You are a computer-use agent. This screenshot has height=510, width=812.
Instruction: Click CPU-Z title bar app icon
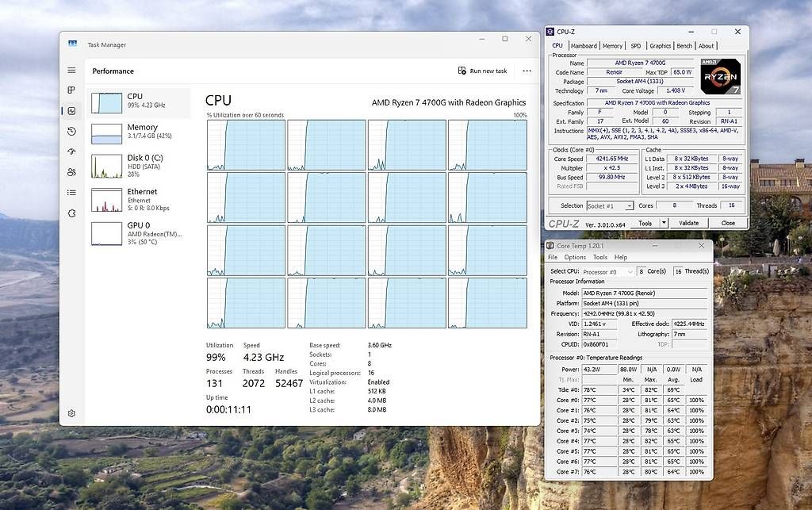(550, 32)
